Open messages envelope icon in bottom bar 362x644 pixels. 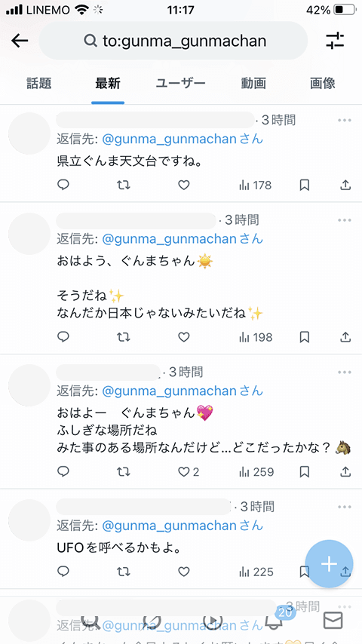[333, 621]
